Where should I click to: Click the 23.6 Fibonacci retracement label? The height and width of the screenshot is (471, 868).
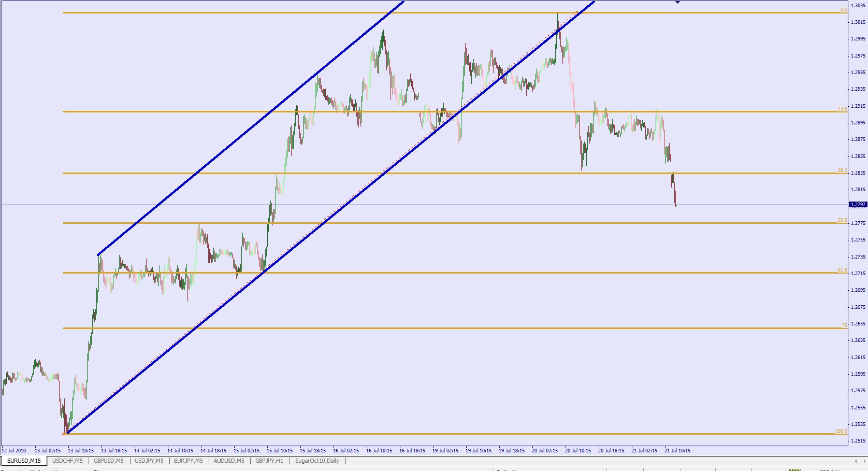[842, 109]
